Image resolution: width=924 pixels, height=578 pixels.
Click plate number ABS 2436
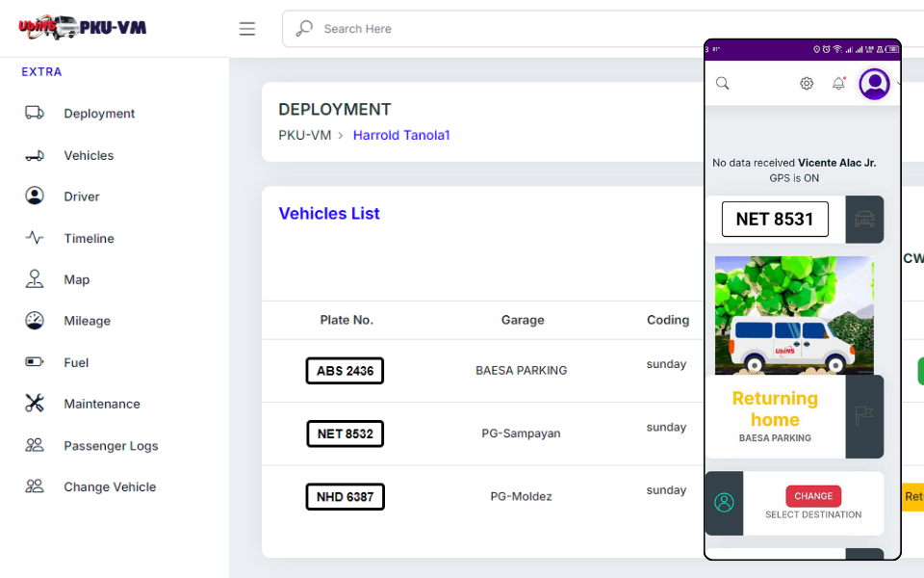click(345, 371)
